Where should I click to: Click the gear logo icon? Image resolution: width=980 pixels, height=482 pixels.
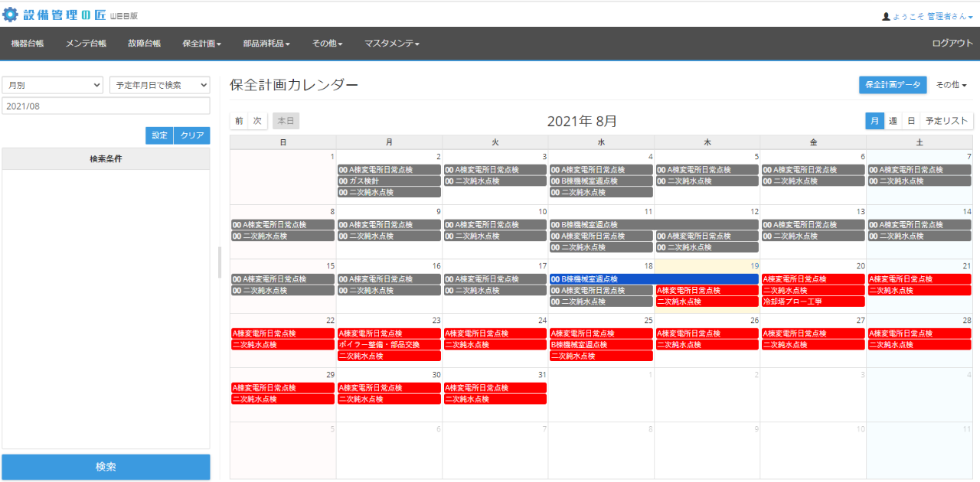click(x=11, y=15)
